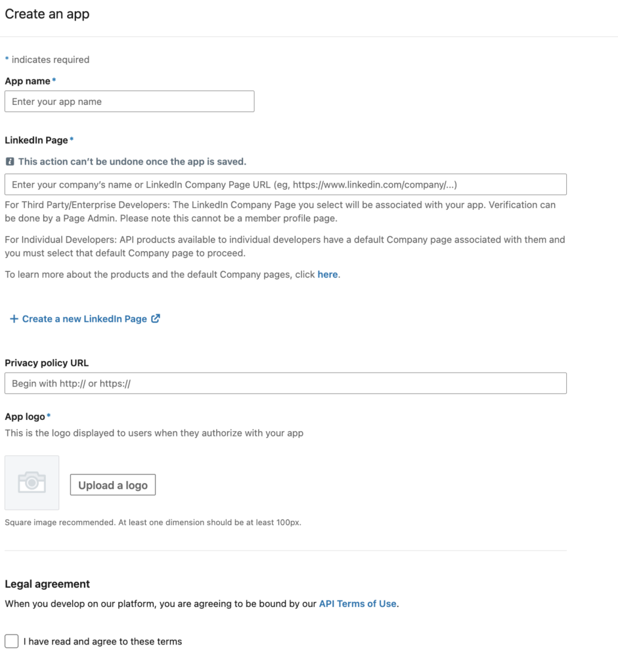Click the Legal agreement heading
The height and width of the screenshot is (672, 618).
pyautogui.click(x=47, y=584)
